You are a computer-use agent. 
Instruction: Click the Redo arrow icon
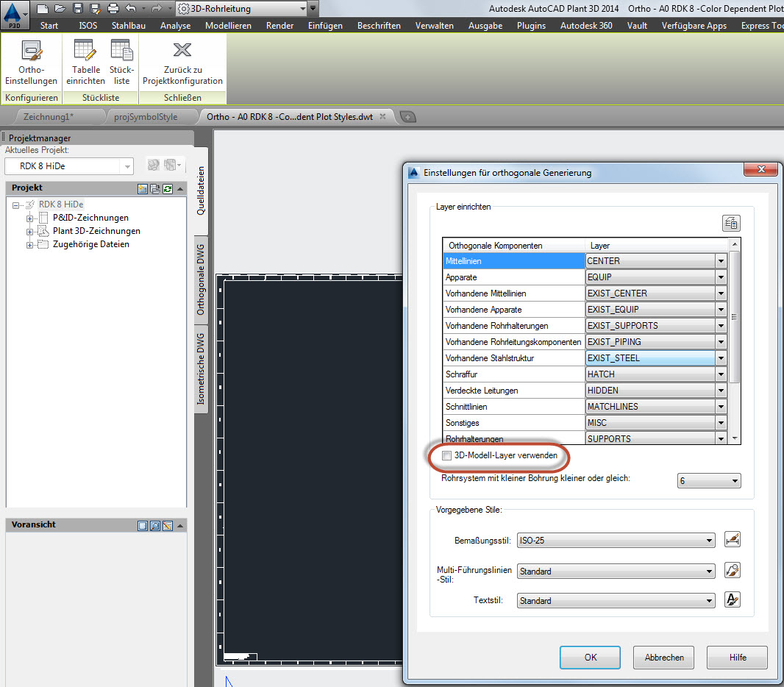pyautogui.click(x=157, y=9)
